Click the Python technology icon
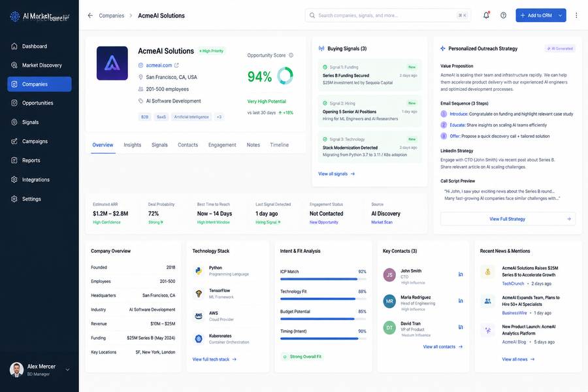This screenshot has height=392, width=588. tap(199, 270)
